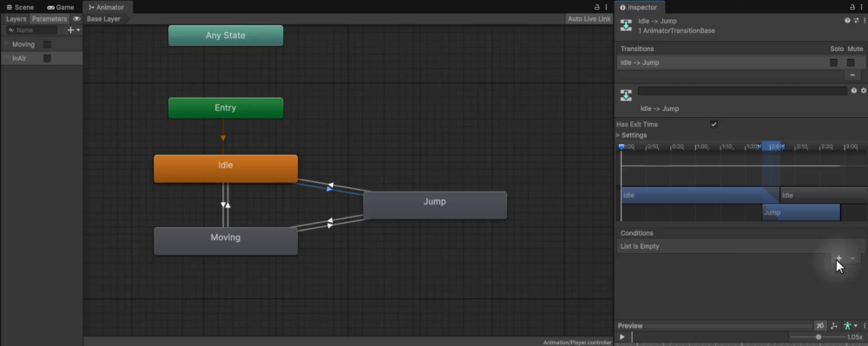Click the transition timeline playhead marker
868x346 pixels.
(621, 147)
